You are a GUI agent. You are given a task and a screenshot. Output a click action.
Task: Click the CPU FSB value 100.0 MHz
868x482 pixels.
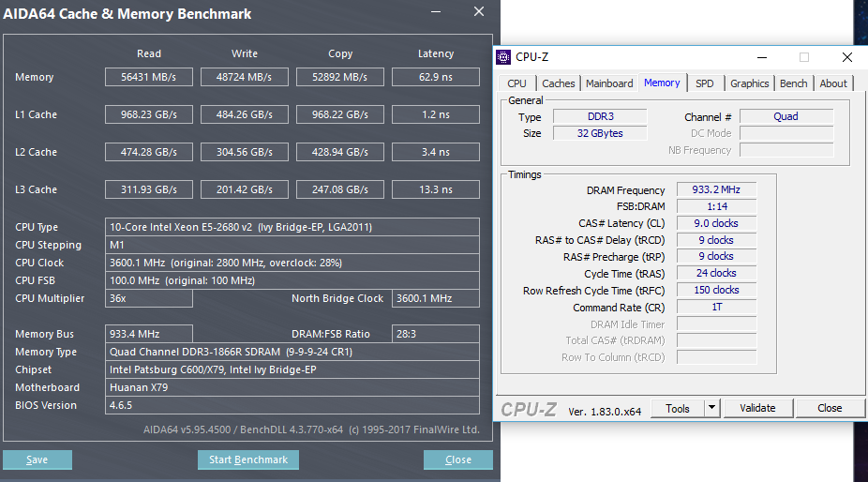[292, 280]
